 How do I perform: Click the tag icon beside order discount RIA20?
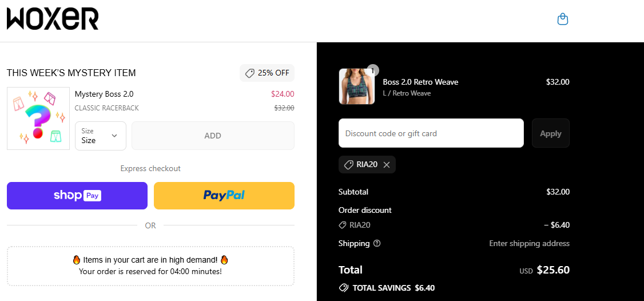pos(342,225)
